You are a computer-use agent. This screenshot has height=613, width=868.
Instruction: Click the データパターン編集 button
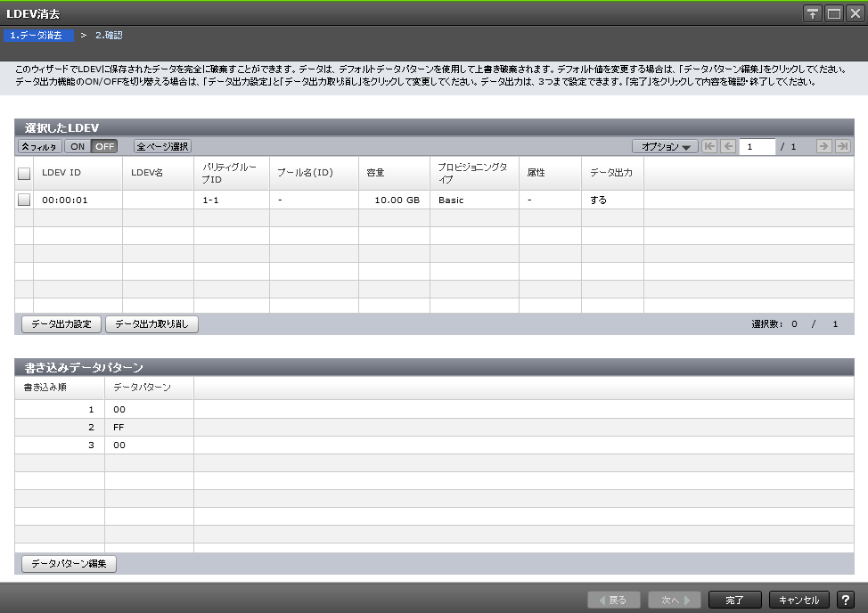pos(69,564)
